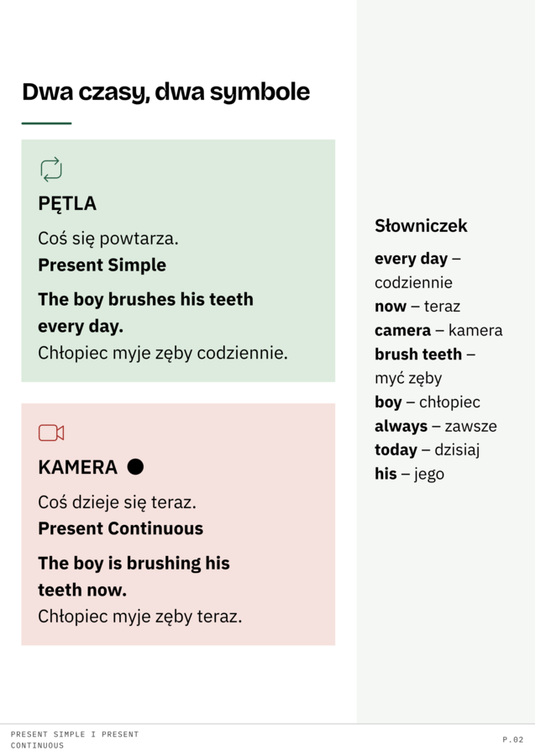Click the always – zawsze glossary entry
This screenshot has height=756, width=535.
tap(436, 426)
